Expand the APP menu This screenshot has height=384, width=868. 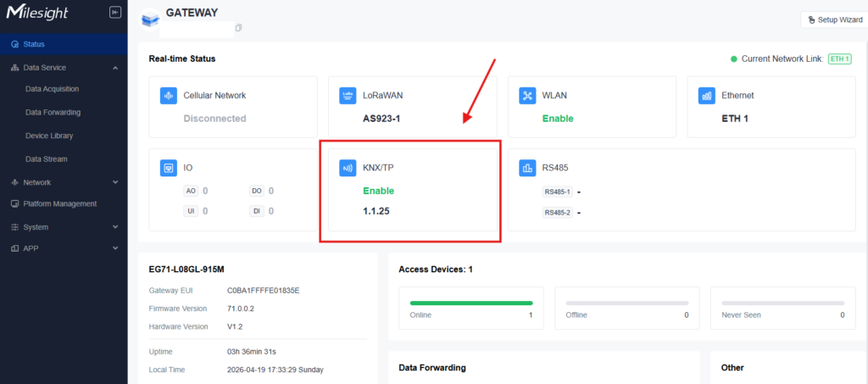[x=115, y=248]
